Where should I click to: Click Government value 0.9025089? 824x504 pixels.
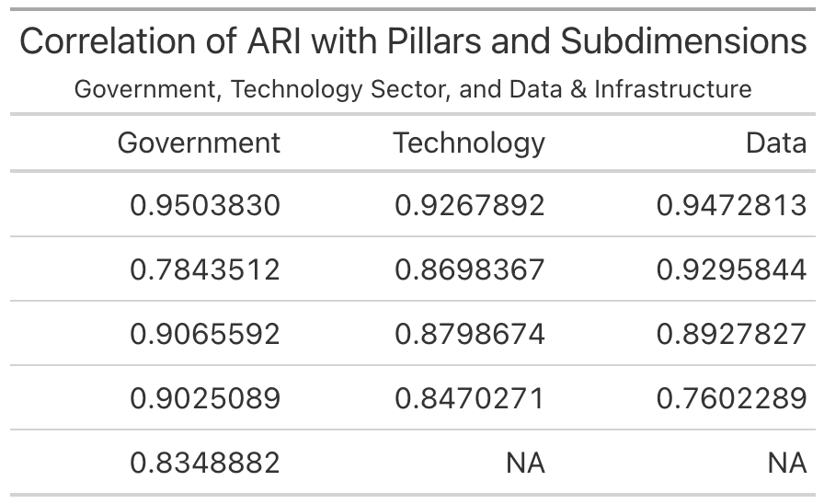click(205, 397)
